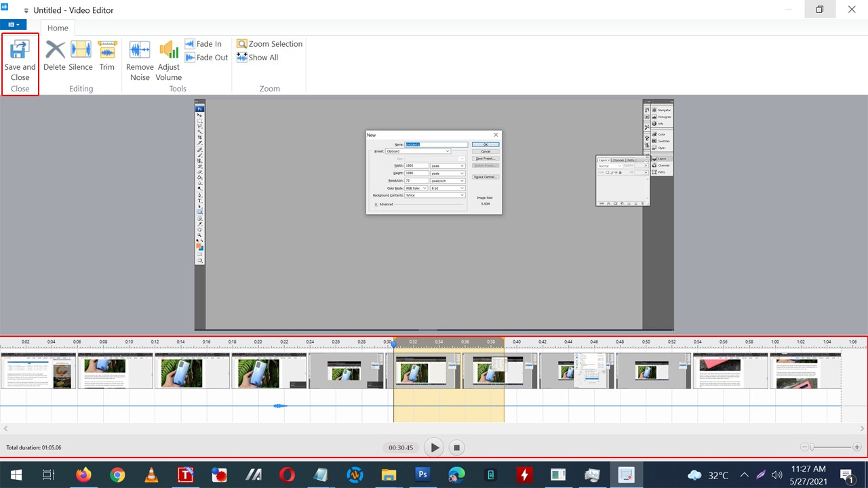Select the timeline thumbnail starting at 0:54
868x488 pixels.
(730, 370)
